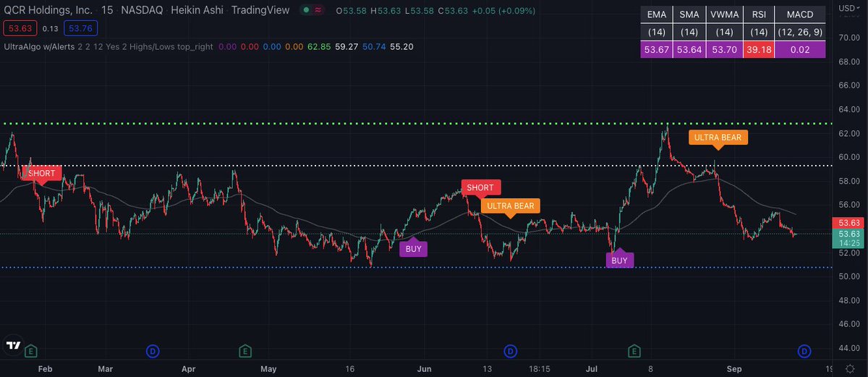
Task: Click the EMA header cell in table
Action: pos(658,14)
